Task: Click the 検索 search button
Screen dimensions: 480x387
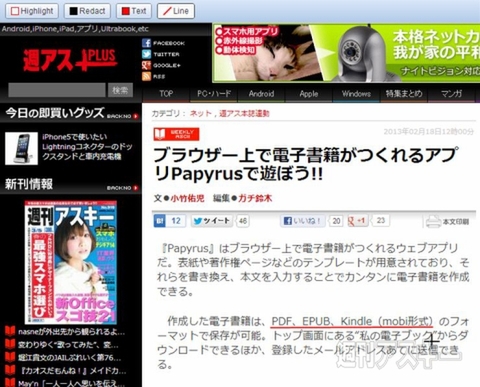Action: coord(120,90)
